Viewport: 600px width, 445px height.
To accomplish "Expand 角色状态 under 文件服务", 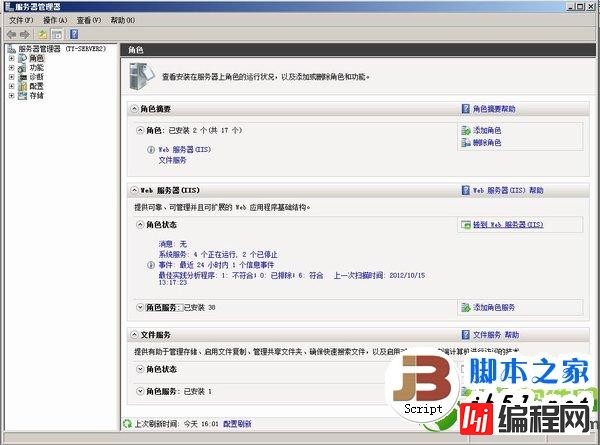I will point(140,369).
